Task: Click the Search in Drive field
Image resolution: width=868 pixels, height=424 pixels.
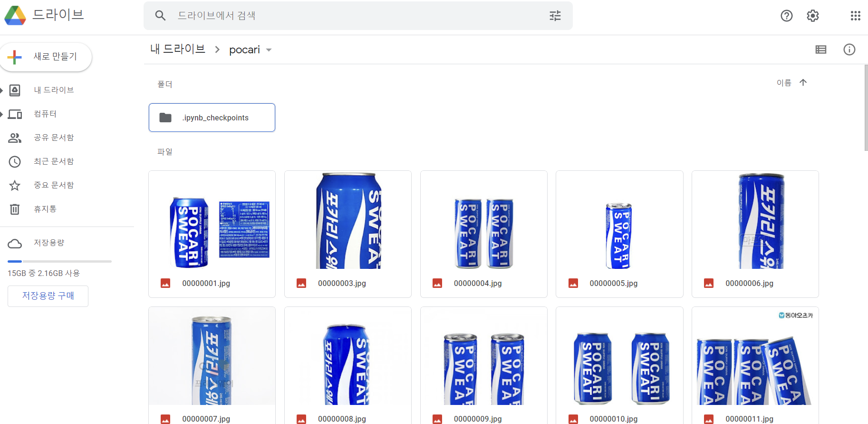Action: click(358, 16)
